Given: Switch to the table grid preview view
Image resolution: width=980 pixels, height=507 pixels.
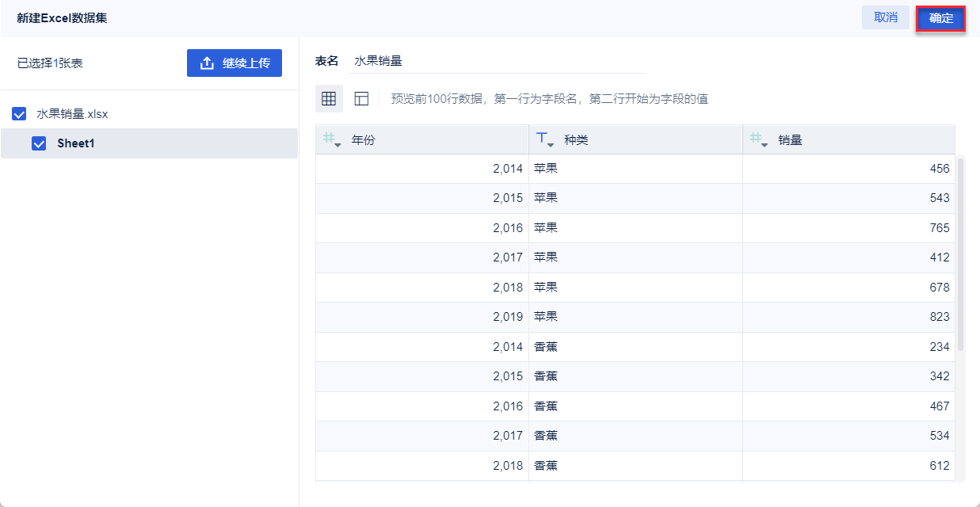Looking at the screenshot, I should [329, 99].
